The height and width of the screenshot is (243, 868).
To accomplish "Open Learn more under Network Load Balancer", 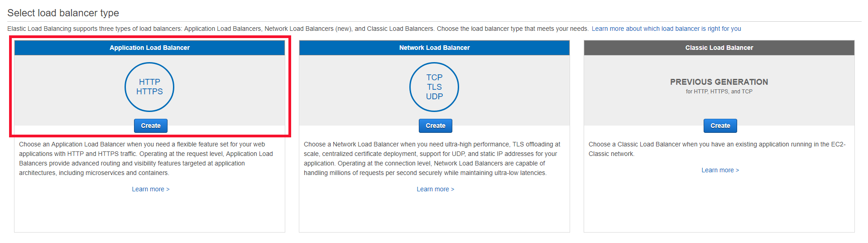I will pos(435,189).
